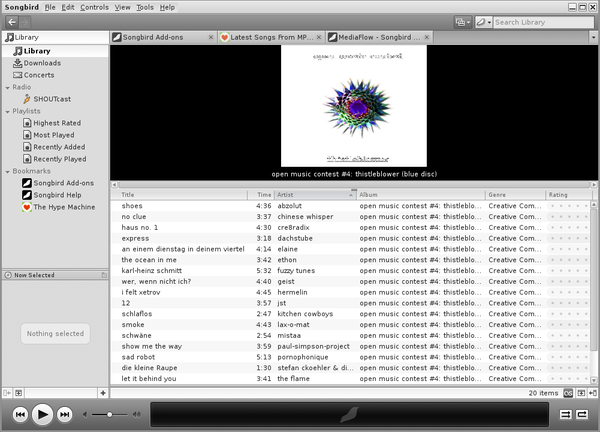Toggle the left service pane
The height and width of the screenshot is (432, 600).
click(7, 393)
